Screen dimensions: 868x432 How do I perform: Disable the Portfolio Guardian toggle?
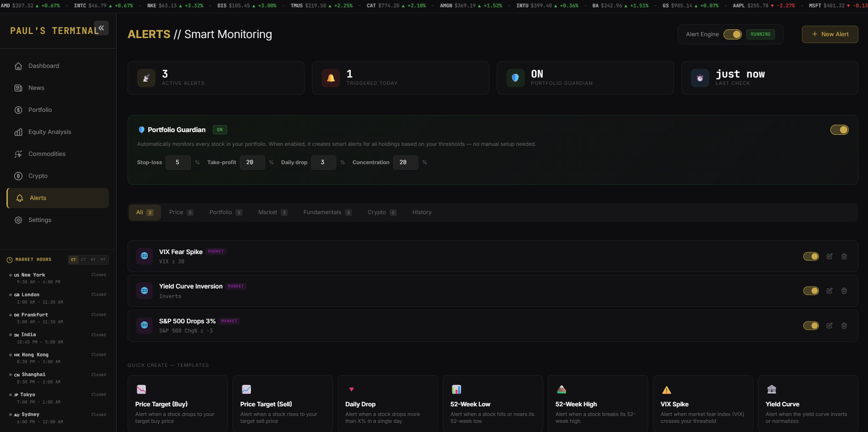coord(840,130)
